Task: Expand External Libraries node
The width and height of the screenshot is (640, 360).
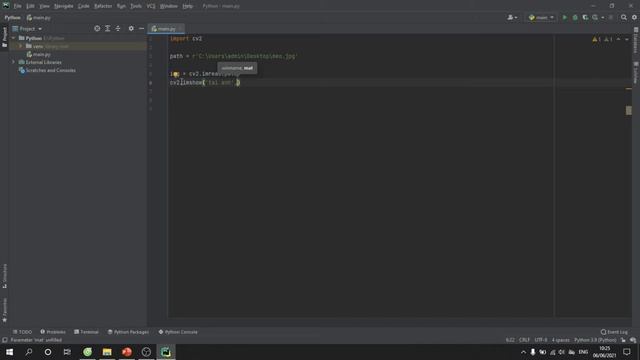Action: pyautogui.click(x=13, y=62)
